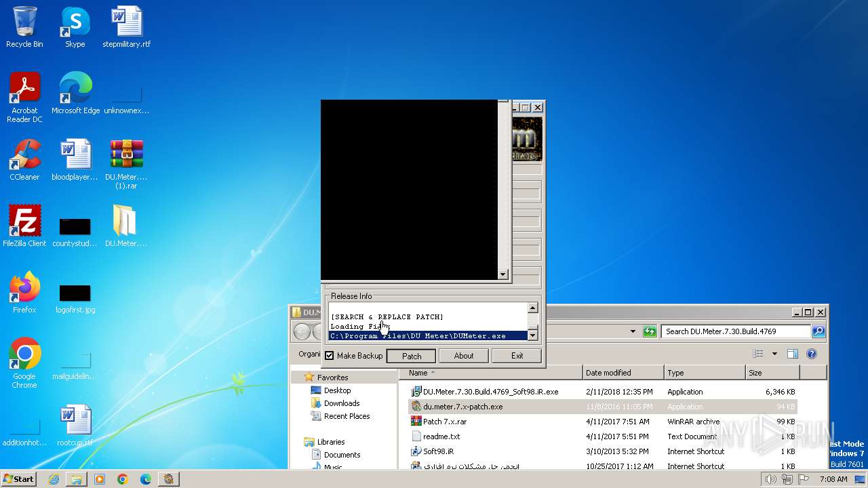The image size is (868, 488).
Task: Open Explorer help icon
Action: click(812, 354)
